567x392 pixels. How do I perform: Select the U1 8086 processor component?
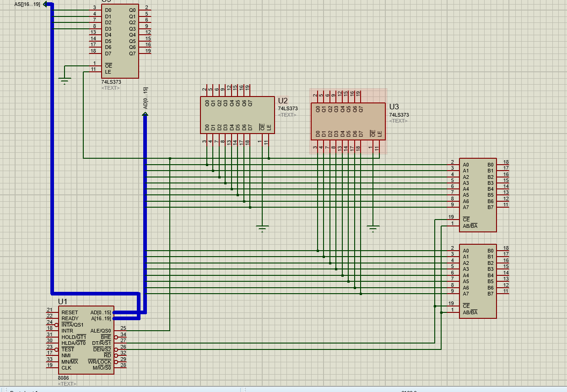click(x=86, y=340)
